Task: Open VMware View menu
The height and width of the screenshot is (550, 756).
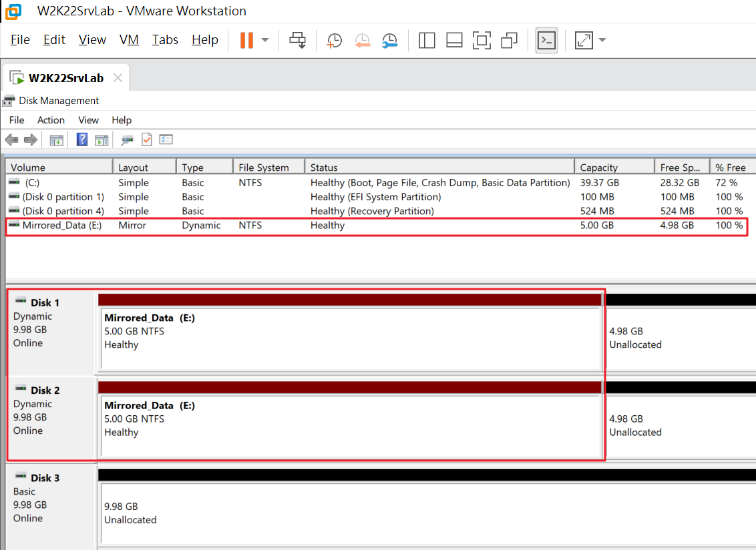Action: pyautogui.click(x=92, y=39)
